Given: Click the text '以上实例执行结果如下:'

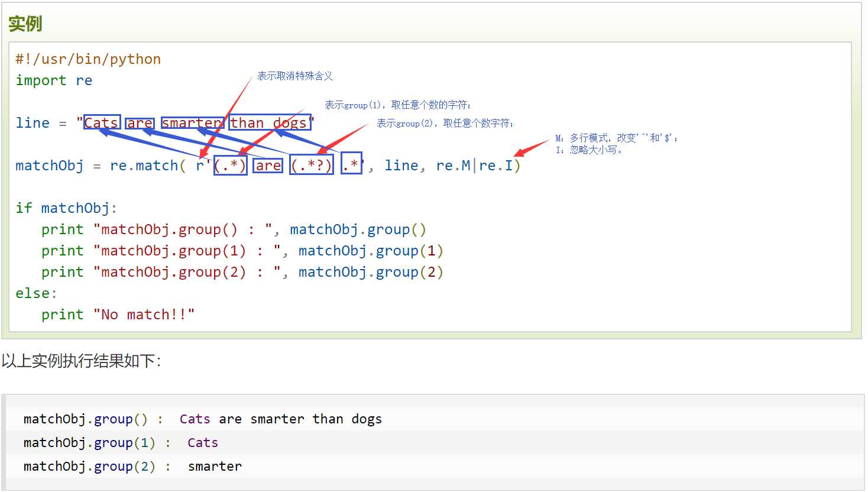Looking at the screenshot, I should pos(81,361).
